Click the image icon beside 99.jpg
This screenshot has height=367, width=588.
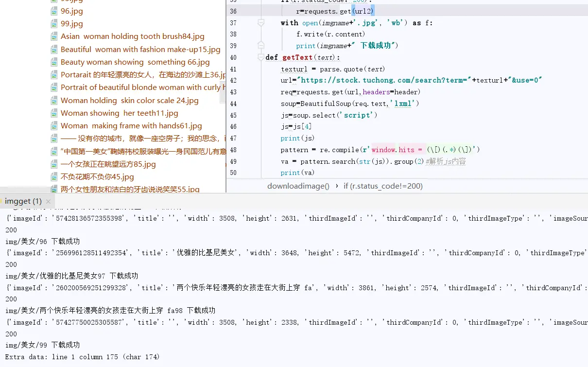(x=54, y=24)
